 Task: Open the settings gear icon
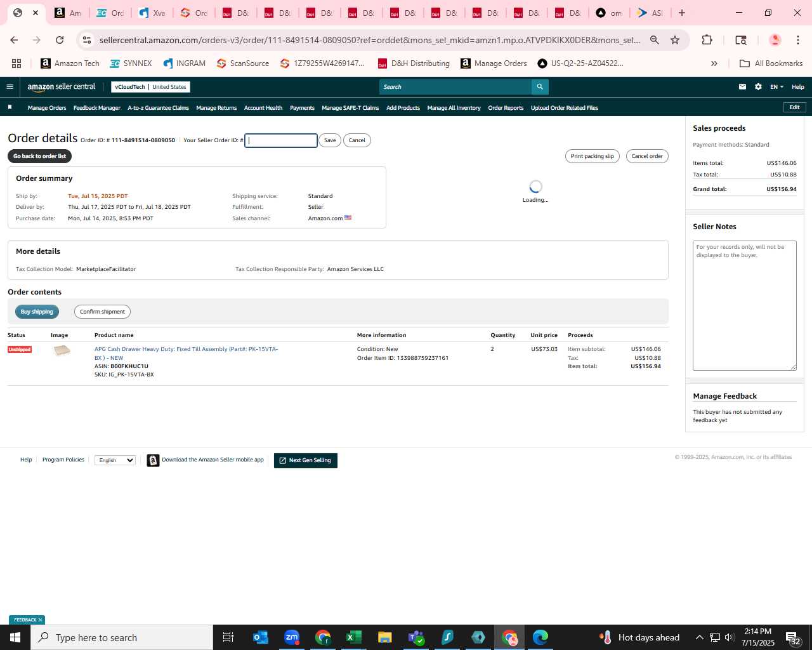click(758, 87)
